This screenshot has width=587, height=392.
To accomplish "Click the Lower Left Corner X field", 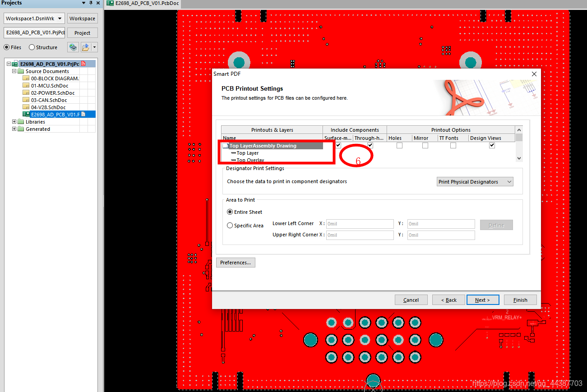I will pyautogui.click(x=360, y=224).
